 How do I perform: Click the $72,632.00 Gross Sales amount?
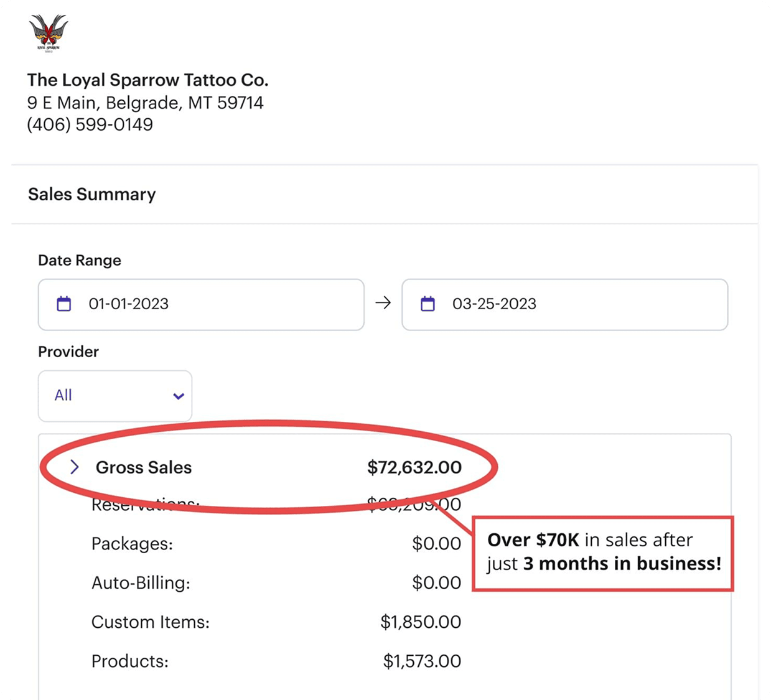pyautogui.click(x=414, y=467)
